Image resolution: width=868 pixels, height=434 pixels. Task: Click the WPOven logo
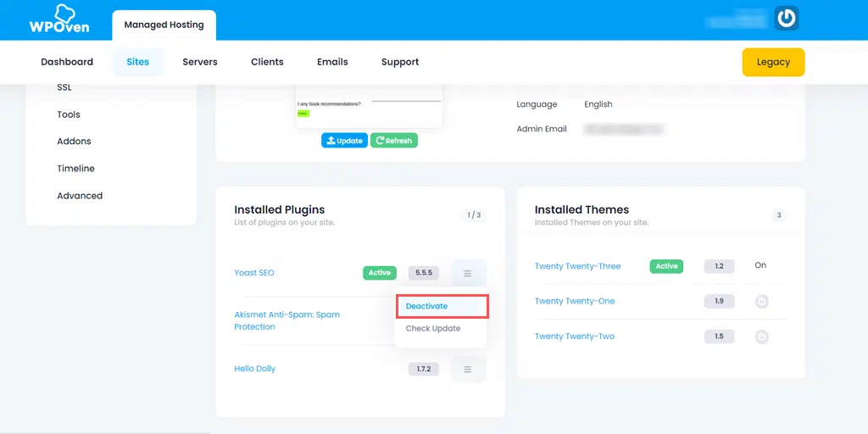tap(59, 19)
